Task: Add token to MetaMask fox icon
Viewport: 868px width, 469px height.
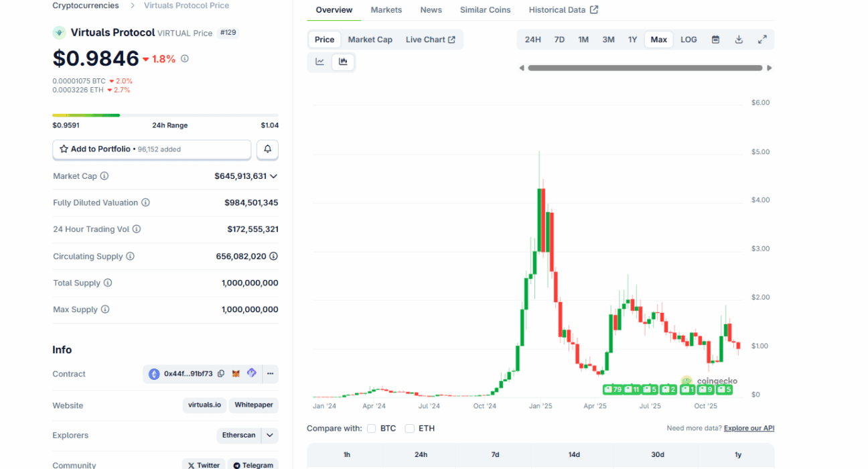Action: [x=236, y=374]
